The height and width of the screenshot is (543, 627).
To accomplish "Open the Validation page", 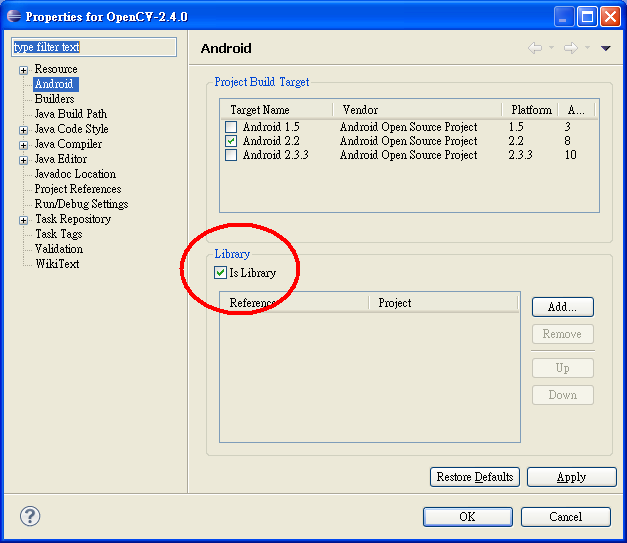I will tap(59, 249).
